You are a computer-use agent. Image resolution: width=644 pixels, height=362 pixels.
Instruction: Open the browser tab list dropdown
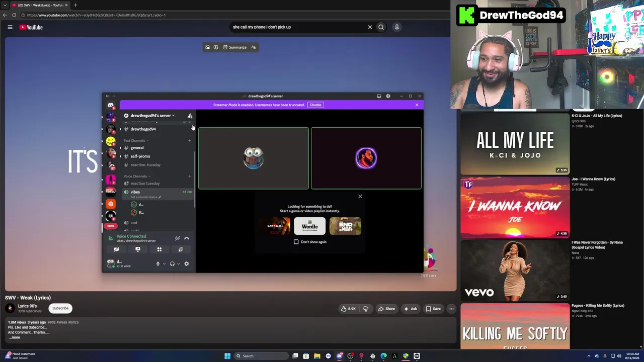5,5
